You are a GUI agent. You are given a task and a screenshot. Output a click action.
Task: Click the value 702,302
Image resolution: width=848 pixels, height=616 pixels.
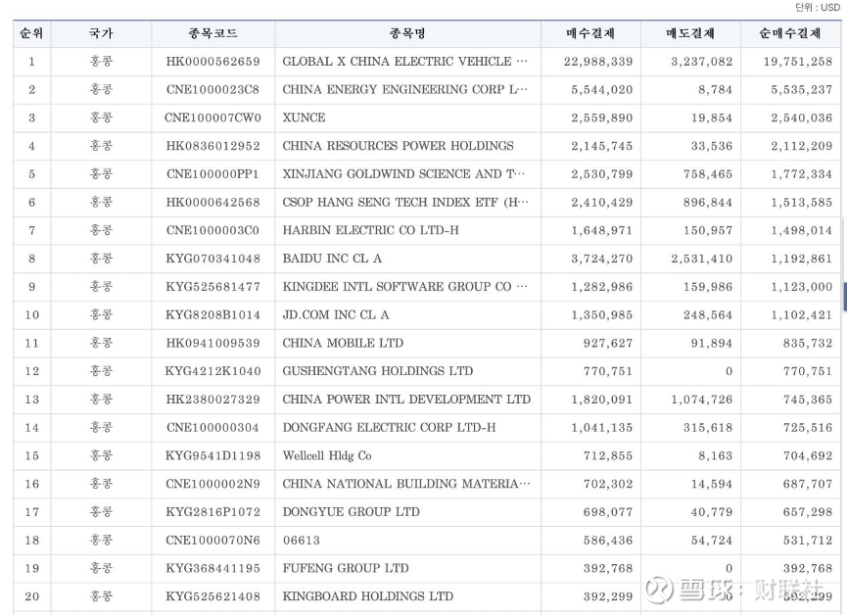tap(608, 484)
